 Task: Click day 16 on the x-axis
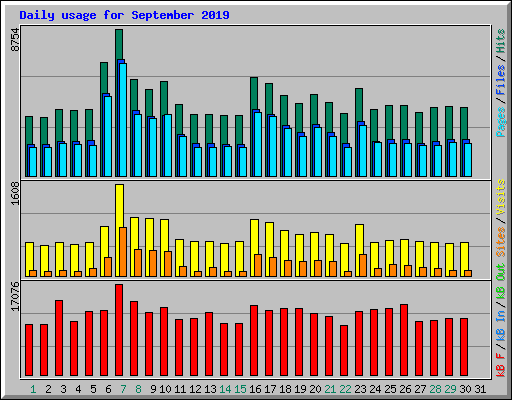(255, 389)
